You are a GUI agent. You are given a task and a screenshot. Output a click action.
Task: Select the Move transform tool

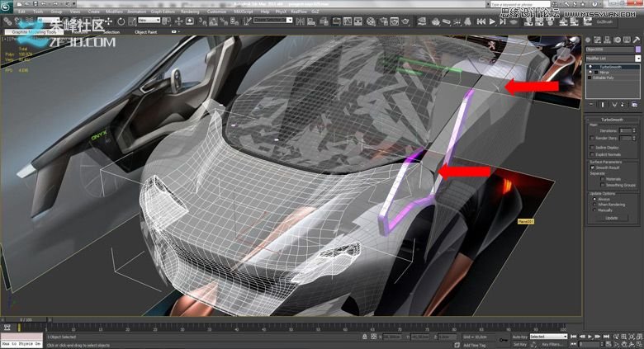(x=108, y=21)
